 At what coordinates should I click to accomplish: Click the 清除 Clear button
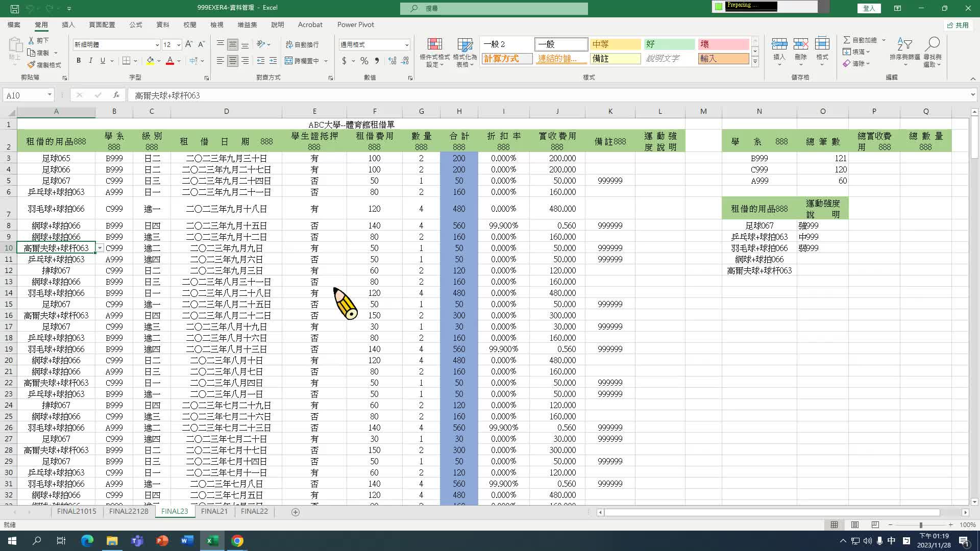coord(856,64)
